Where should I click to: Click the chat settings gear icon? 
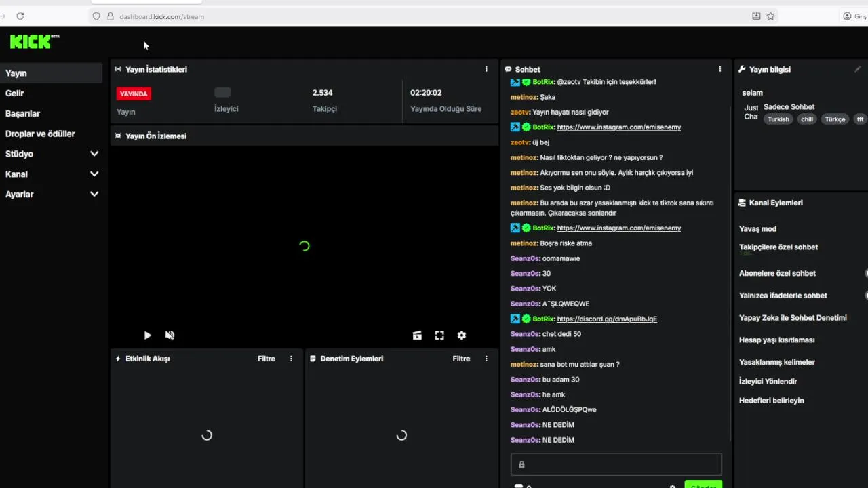tap(673, 486)
